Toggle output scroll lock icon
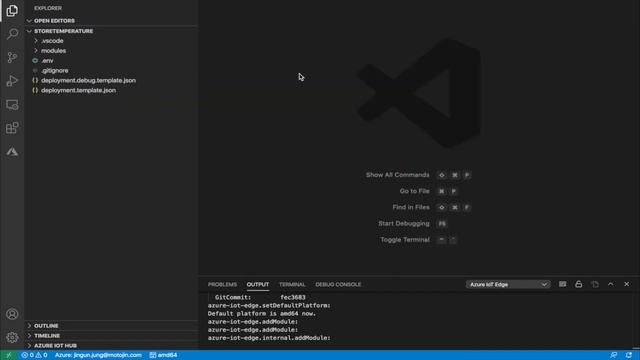The image size is (640, 360). (x=578, y=284)
